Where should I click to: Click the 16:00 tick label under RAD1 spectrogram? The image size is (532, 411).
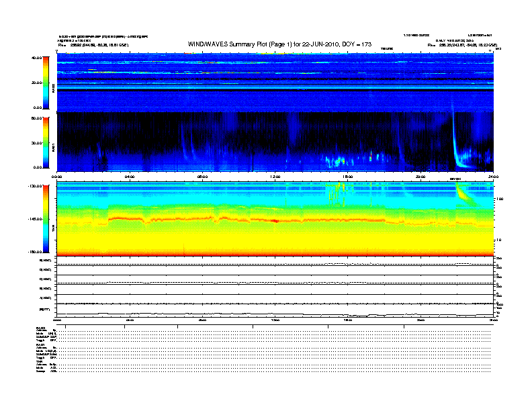(348, 177)
